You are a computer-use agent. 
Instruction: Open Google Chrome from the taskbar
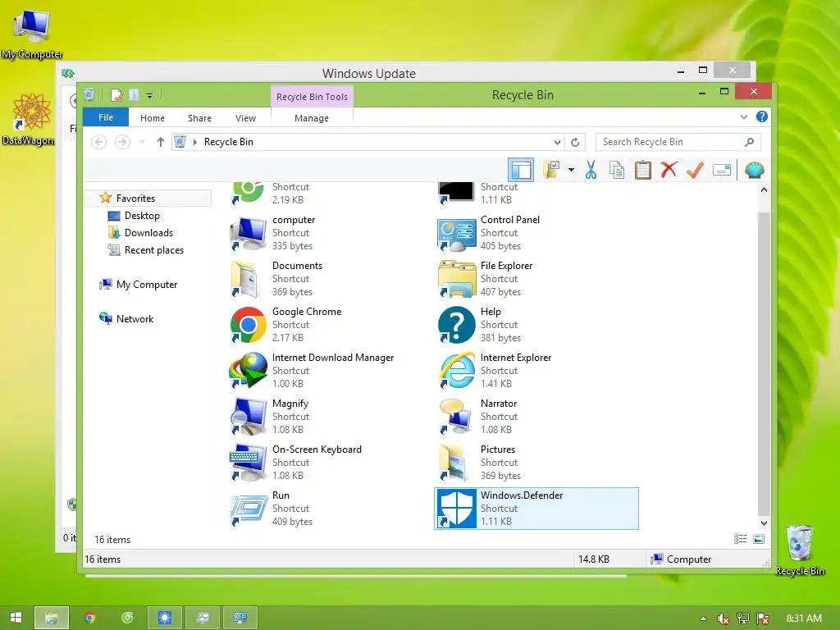(90, 618)
